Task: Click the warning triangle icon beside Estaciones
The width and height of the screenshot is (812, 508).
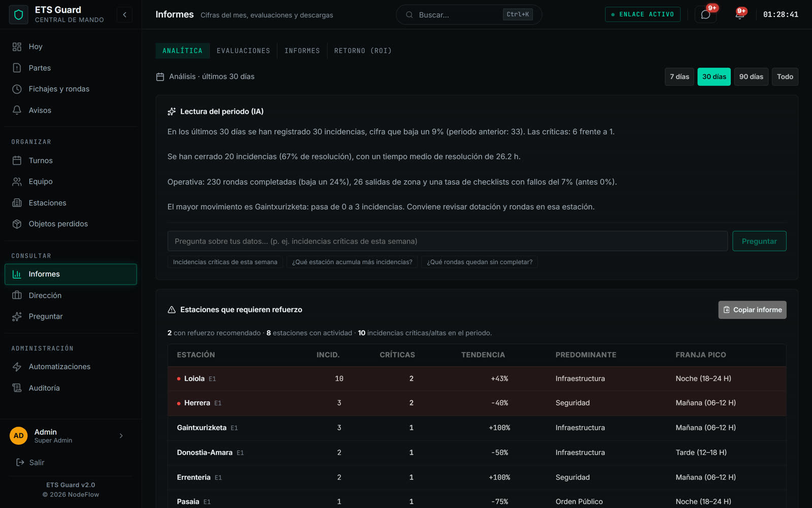Action: point(172,309)
